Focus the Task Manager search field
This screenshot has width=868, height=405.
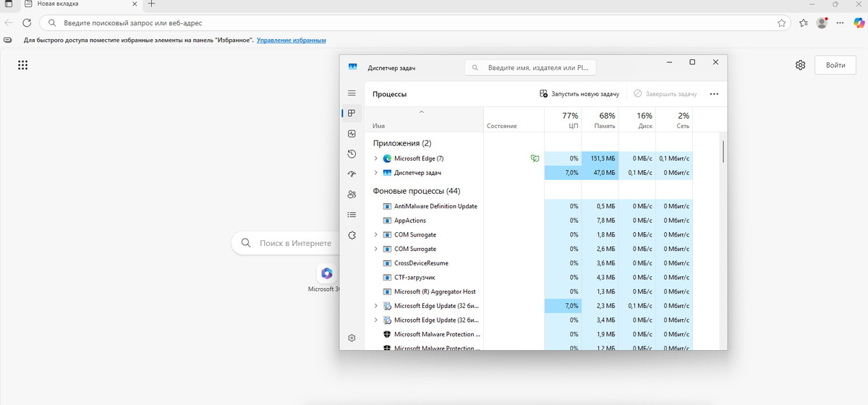pyautogui.click(x=531, y=67)
